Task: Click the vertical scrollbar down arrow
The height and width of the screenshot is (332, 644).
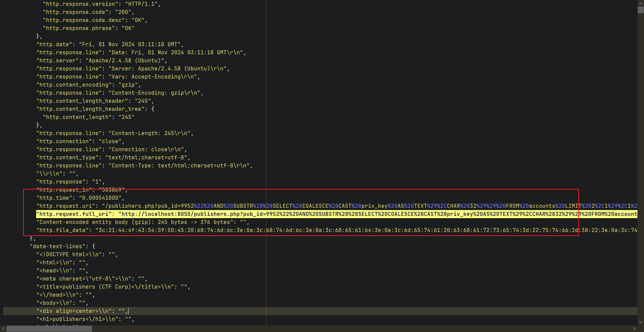Action: (x=640, y=322)
